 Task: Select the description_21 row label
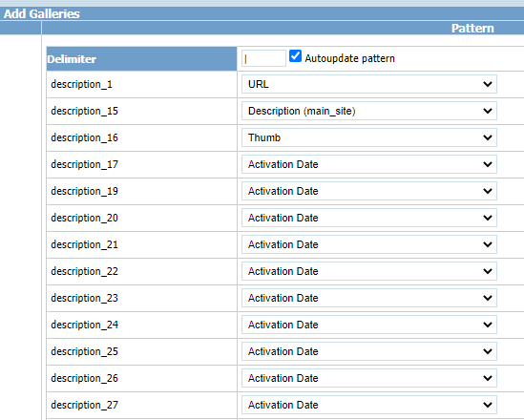[x=84, y=245]
